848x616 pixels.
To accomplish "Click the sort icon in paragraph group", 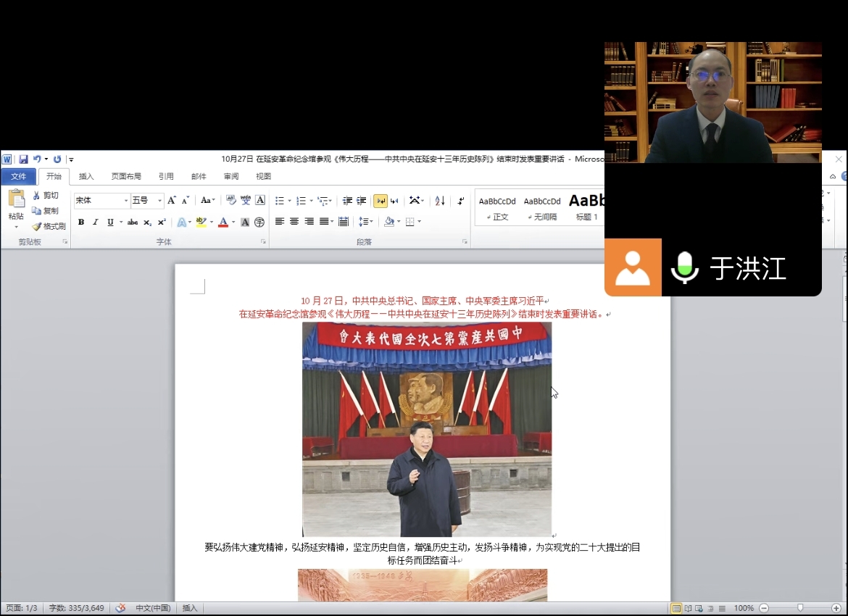I will [x=440, y=201].
